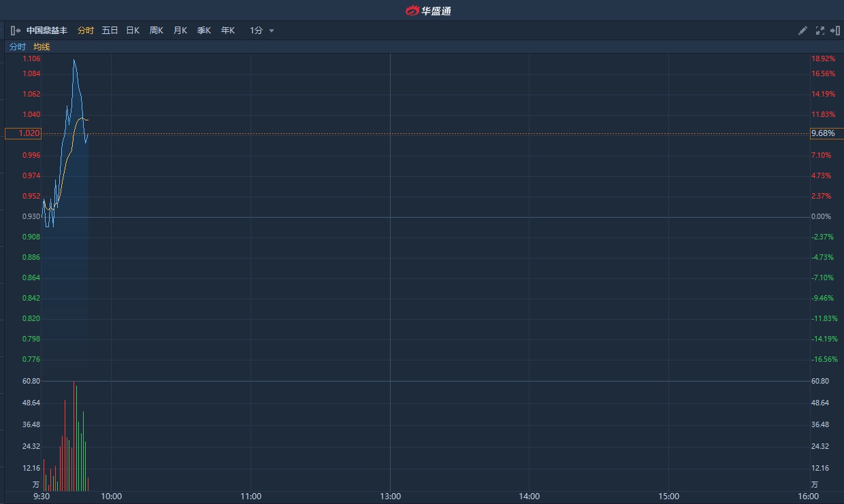Open the 月K chart view
844x504 pixels.
point(180,31)
